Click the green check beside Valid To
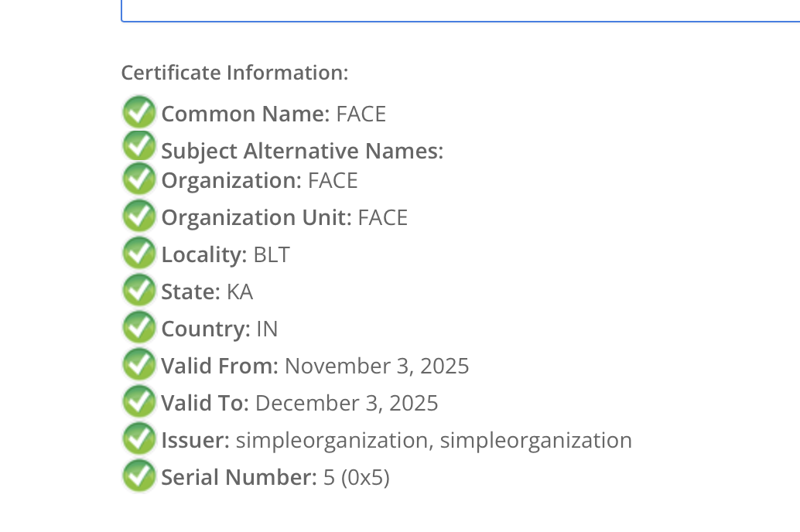The width and height of the screenshot is (800, 532). click(139, 401)
